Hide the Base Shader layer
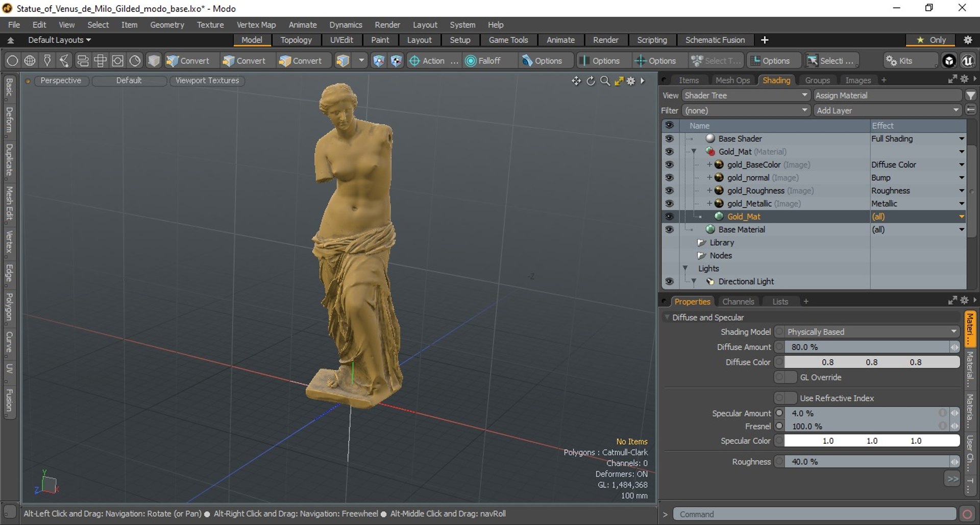The image size is (980, 525). (669, 138)
